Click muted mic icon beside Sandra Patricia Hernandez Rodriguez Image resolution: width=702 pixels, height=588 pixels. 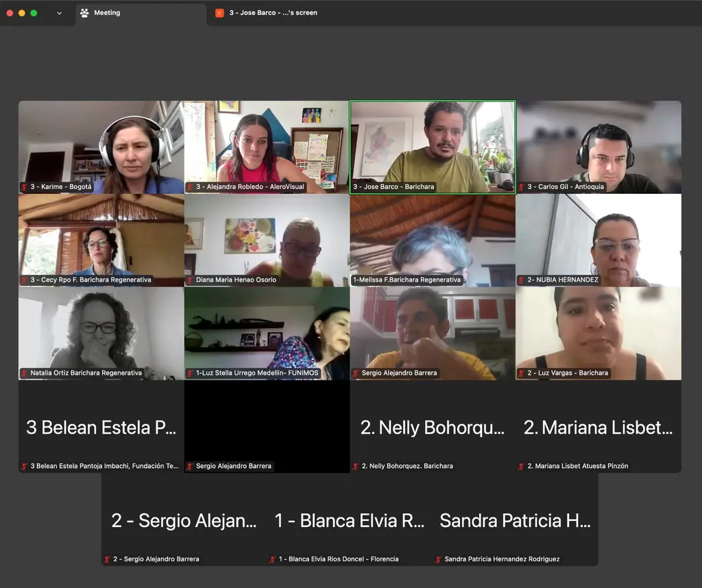click(439, 559)
